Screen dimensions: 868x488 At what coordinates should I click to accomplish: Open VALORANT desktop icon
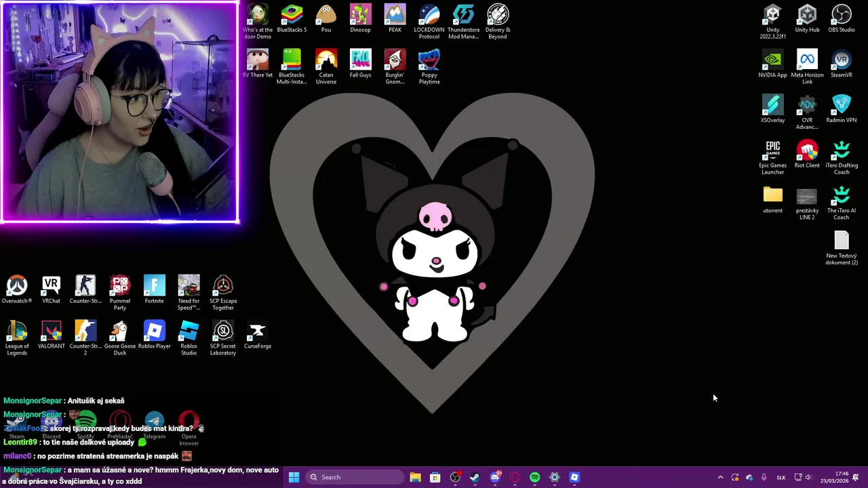[x=51, y=335]
